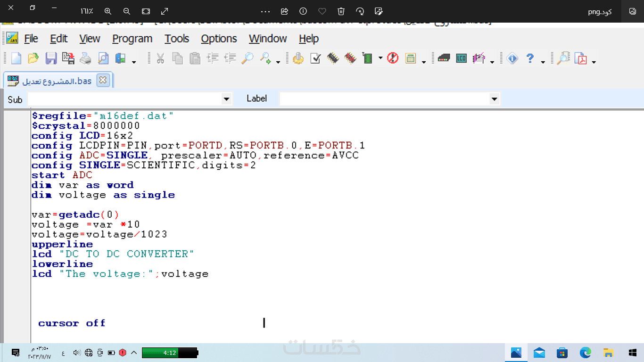
Task: Expand the Sub dropdown list
Action: 227,99
